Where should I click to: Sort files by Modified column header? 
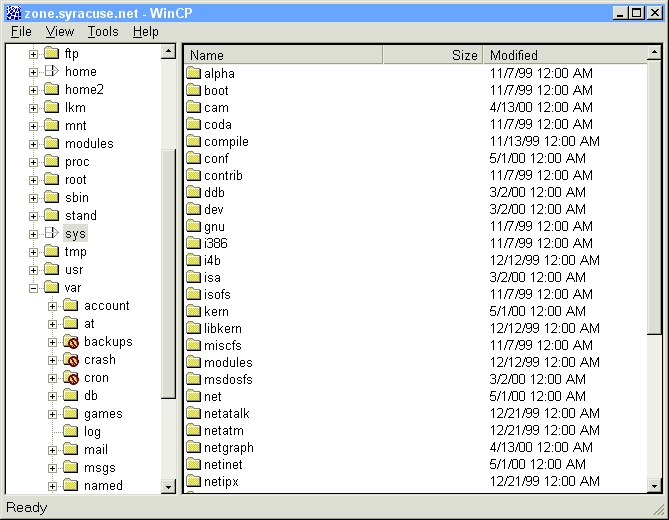[x=565, y=55]
